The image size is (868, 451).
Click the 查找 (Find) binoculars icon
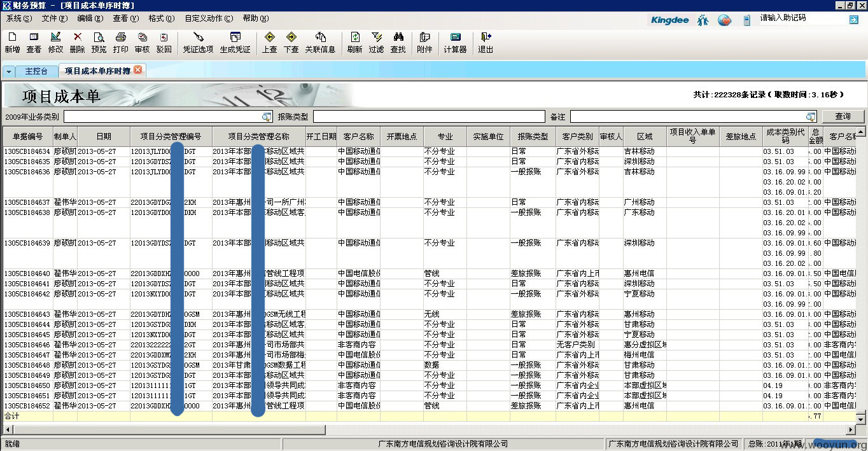(x=398, y=43)
